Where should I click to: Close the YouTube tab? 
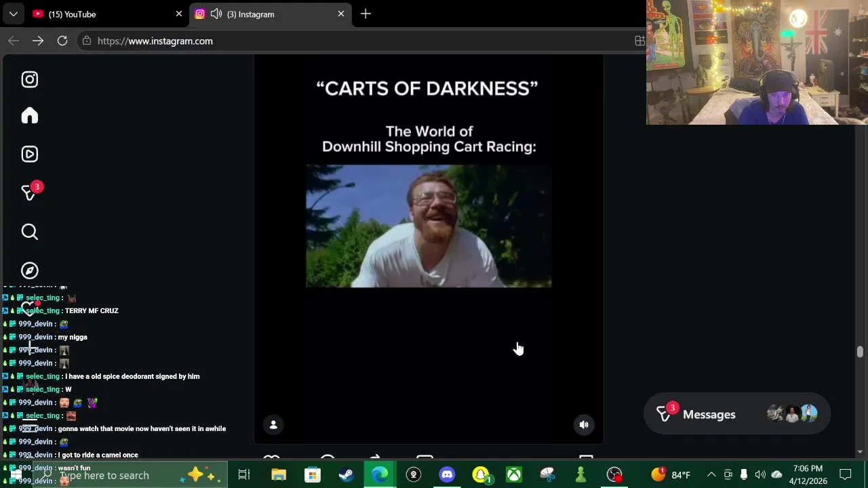click(x=179, y=14)
